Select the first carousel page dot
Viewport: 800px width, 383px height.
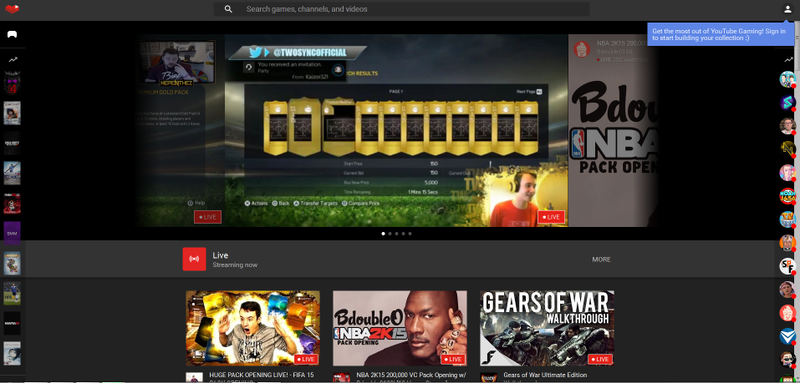tap(383, 234)
